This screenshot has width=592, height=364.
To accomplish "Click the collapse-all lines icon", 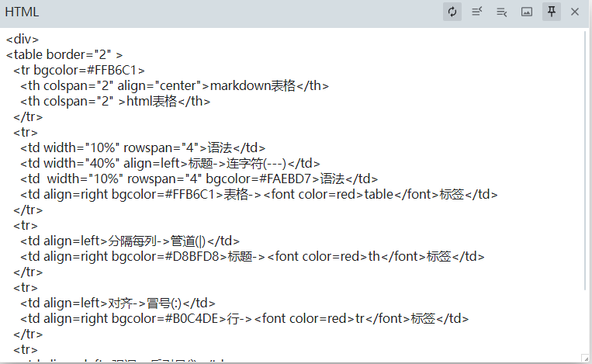I will pos(477,12).
